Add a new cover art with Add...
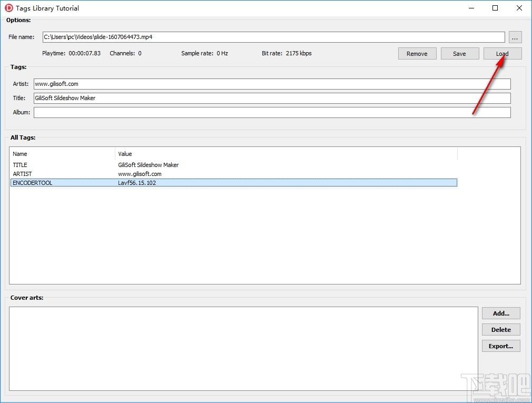 (x=501, y=313)
